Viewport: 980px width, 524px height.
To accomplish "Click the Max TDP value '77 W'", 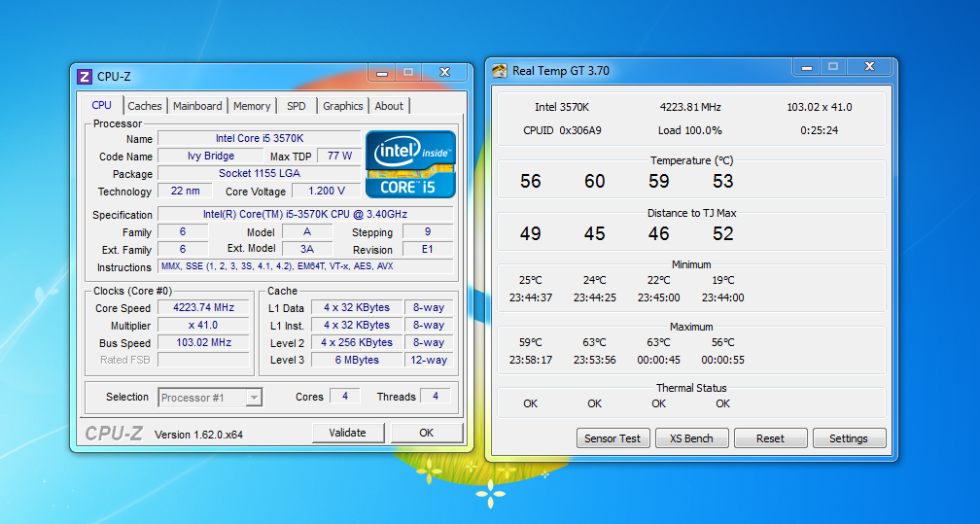I will [x=339, y=156].
